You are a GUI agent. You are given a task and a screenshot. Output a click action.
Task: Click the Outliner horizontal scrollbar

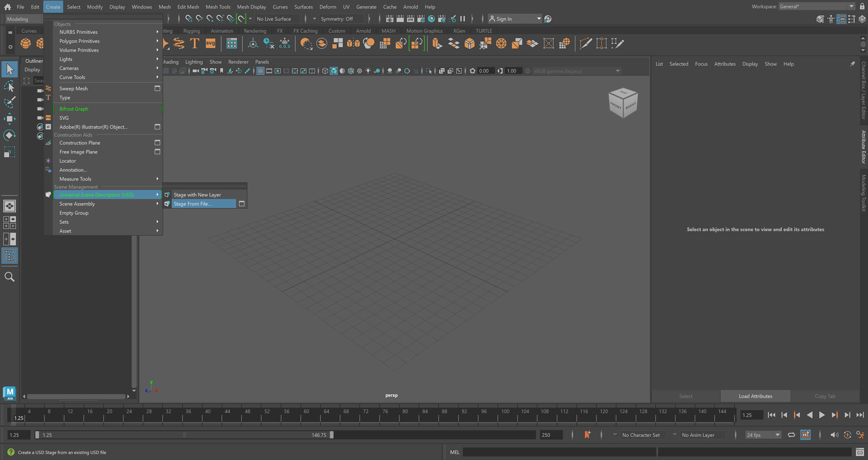click(76, 396)
